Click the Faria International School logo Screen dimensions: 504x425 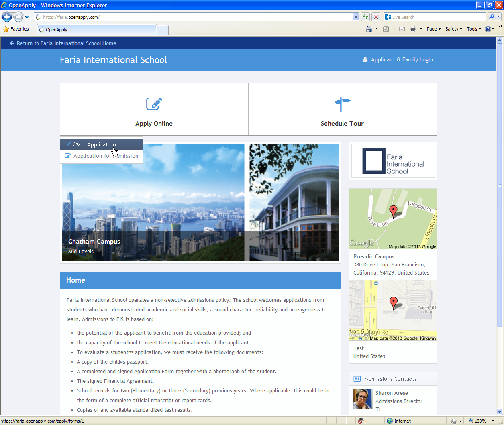[x=393, y=161]
